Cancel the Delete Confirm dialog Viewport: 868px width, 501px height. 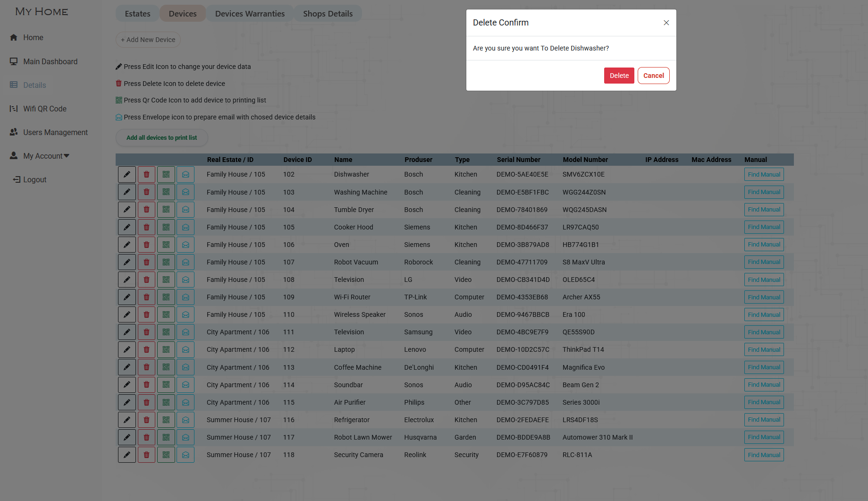click(x=653, y=76)
